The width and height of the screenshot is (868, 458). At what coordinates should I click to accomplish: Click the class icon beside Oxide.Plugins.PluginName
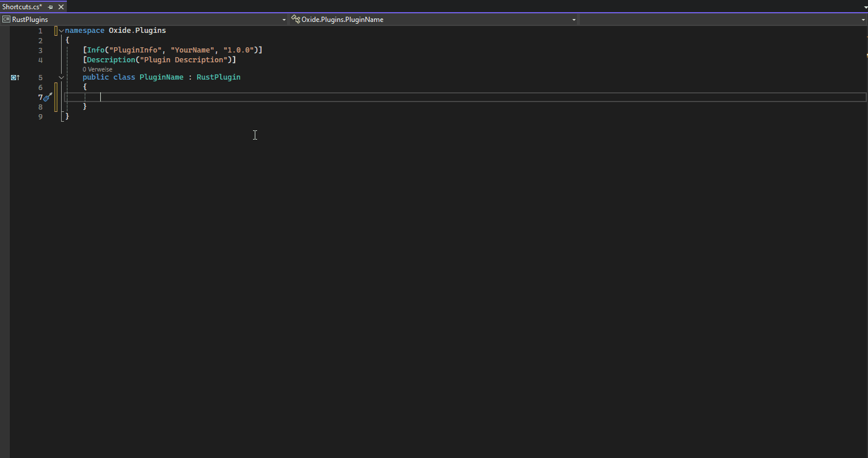[296, 20]
